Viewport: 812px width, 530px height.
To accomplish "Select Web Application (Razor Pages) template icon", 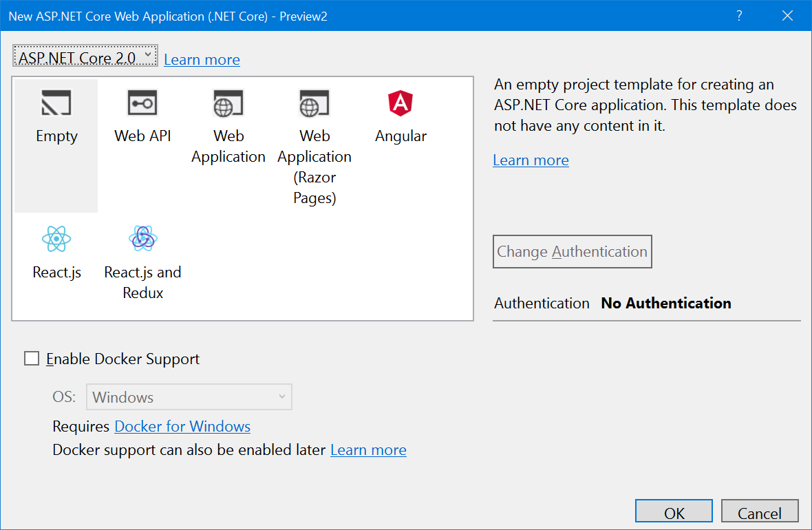I will click(x=314, y=103).
